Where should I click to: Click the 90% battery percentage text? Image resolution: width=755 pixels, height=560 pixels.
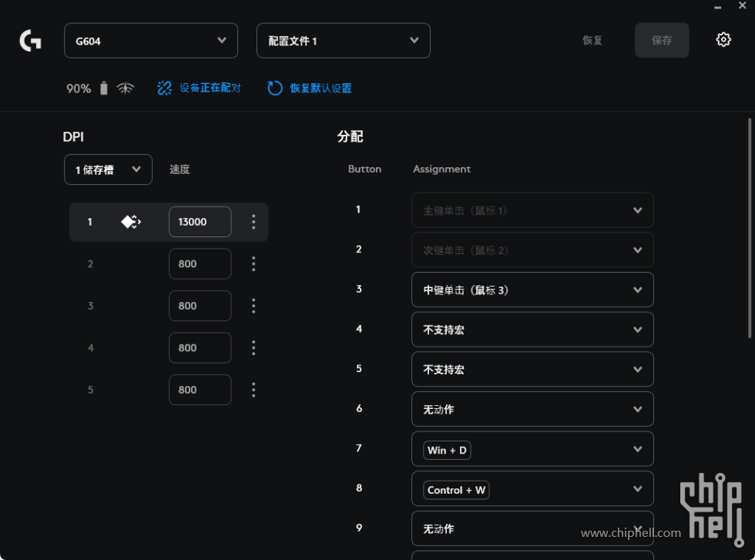coord(79,89)
